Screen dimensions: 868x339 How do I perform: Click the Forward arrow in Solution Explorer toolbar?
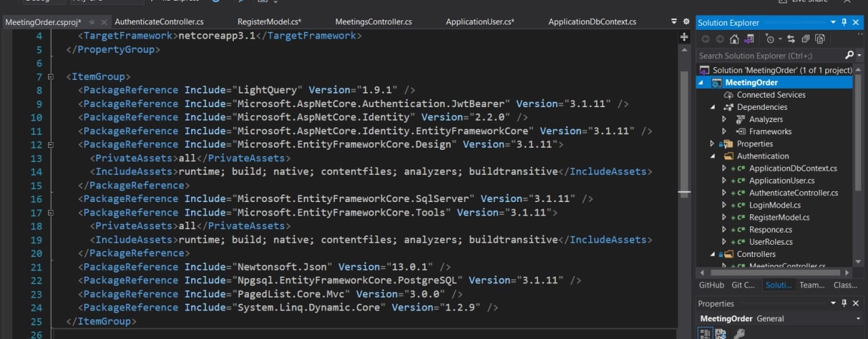coord(719,39)
